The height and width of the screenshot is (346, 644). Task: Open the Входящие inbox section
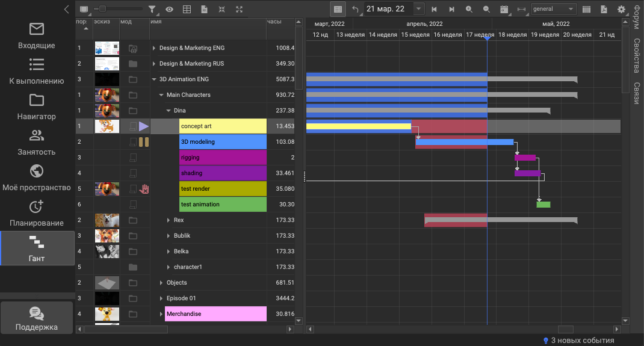(x=37, y=36)
